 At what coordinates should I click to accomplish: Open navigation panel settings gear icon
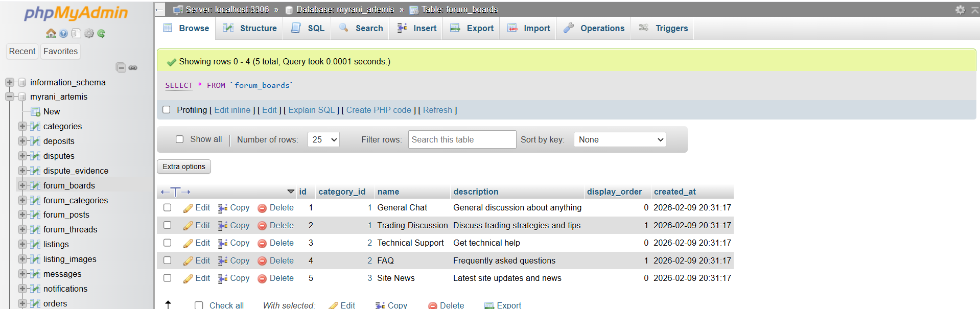(x=89, y=34)
